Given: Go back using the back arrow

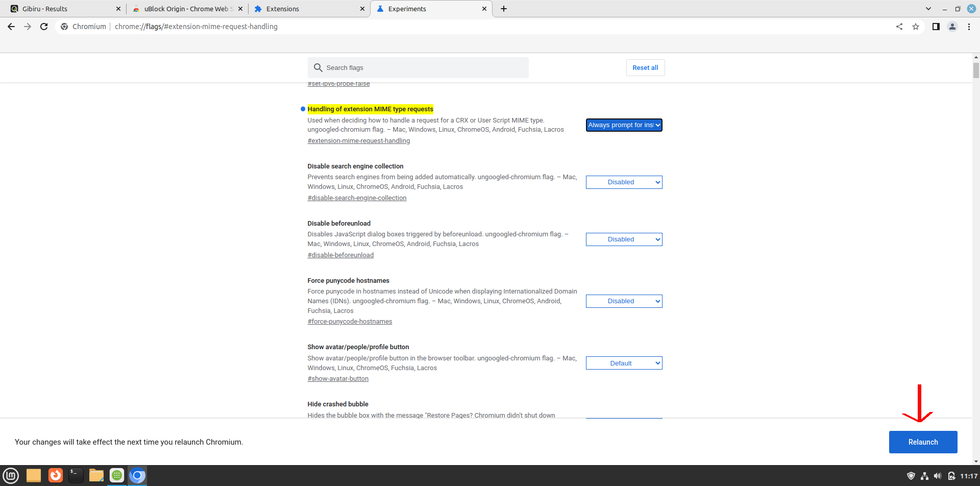Looking at the screenshot, I should (x=11, y=27).
